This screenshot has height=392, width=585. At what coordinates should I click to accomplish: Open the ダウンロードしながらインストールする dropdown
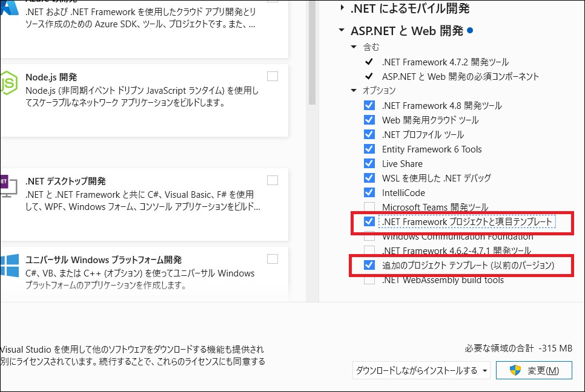pyautogui.click(x=421, y=370)
